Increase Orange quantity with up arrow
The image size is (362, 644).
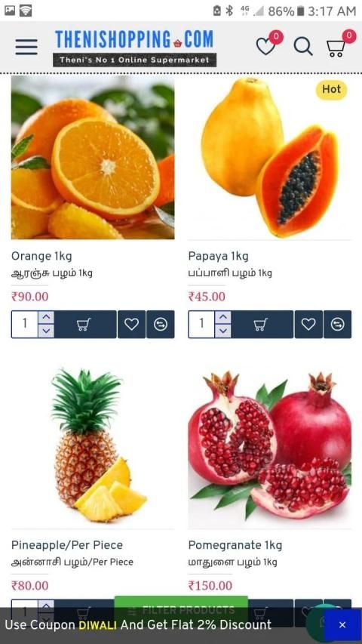point(46,318)
